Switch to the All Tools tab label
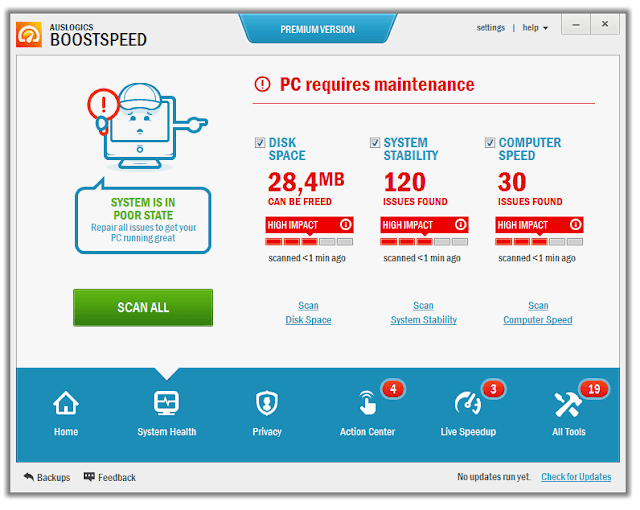640x510 pixels. coord(569,432)
